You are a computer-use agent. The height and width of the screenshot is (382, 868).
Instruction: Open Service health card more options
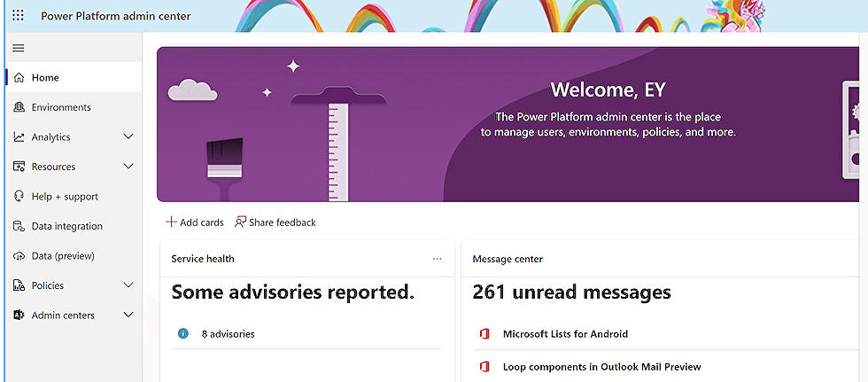point(438,259)
